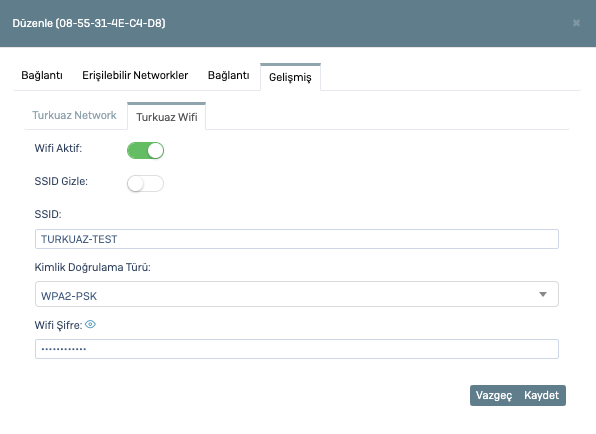Select the Gelişmiş tab
Image resolution: width=596 pixels, height=434 pixels.
click(x=290, y=77)
